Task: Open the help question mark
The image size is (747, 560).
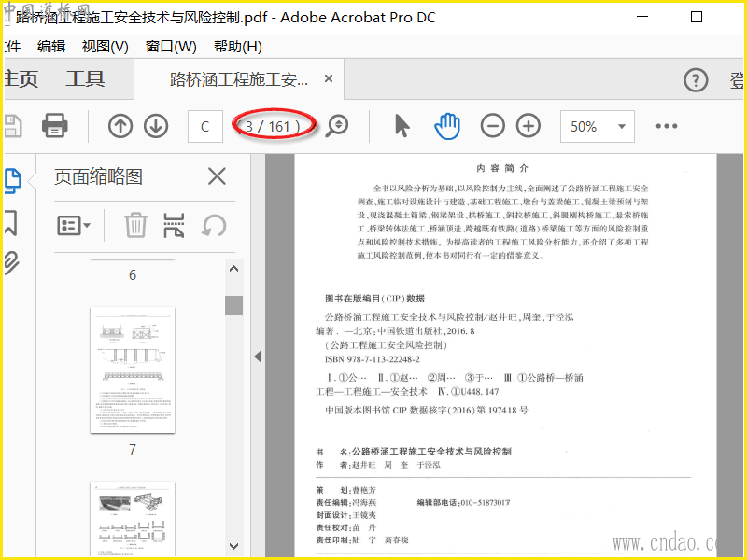Action: click(696, 80)
